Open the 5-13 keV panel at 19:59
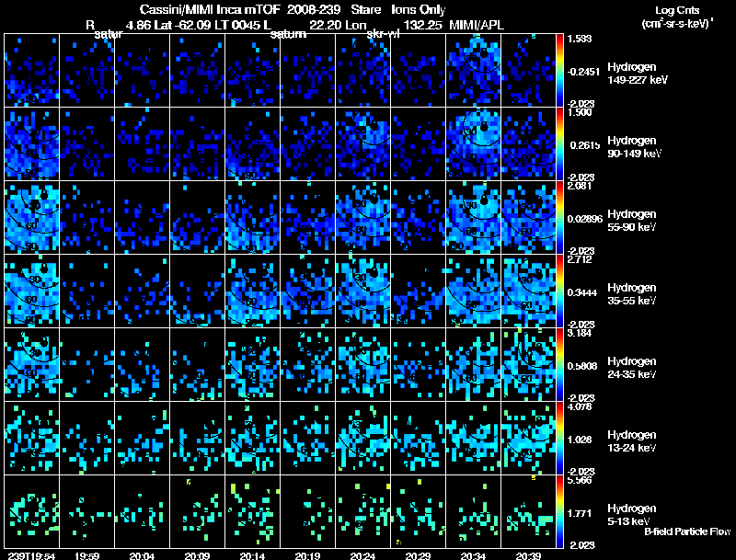Image resolution: width=736 pixels, height=560 pixels. click(86, 512)
